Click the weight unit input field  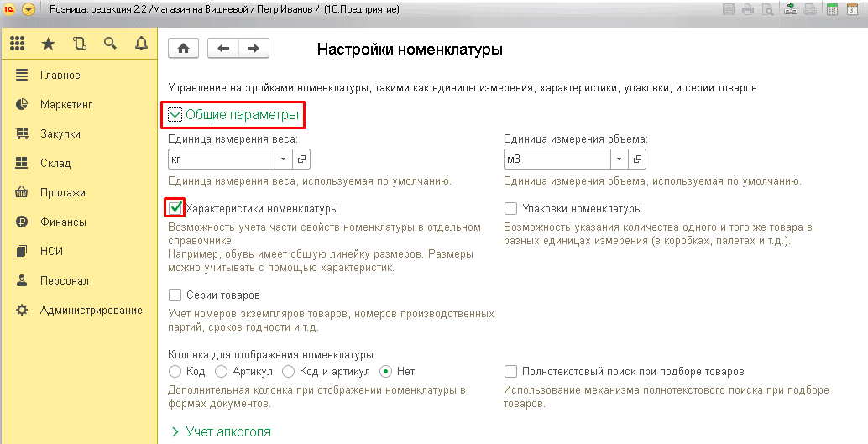(x=221, y=159)
